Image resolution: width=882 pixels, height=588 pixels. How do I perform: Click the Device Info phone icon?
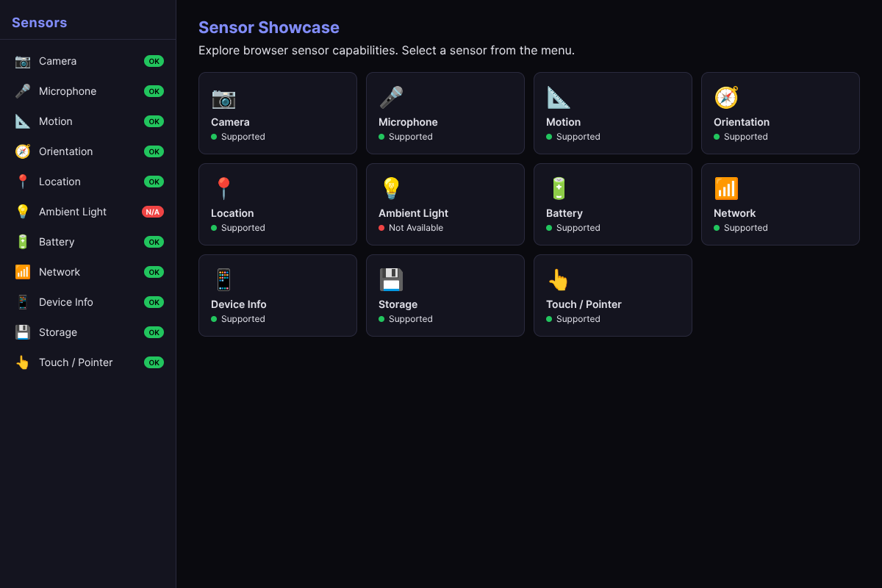pos(22,302)
